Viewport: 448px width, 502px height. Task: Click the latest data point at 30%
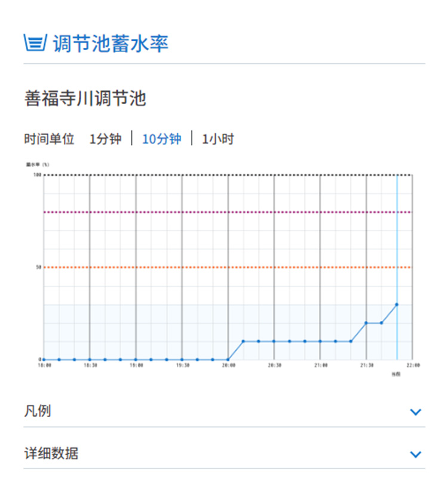397,304
